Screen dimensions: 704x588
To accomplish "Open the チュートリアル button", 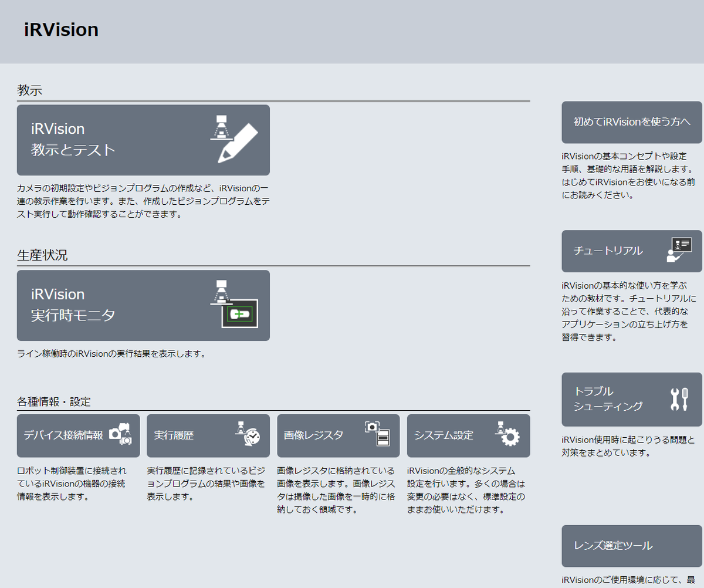I will pyautogui.click(x=632, y=251).
